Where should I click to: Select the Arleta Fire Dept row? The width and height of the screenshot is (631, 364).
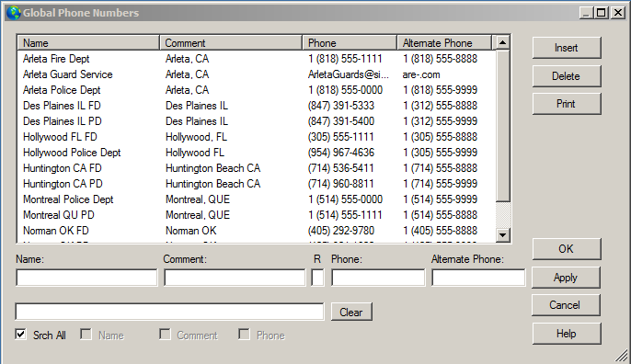pos(257,59)
